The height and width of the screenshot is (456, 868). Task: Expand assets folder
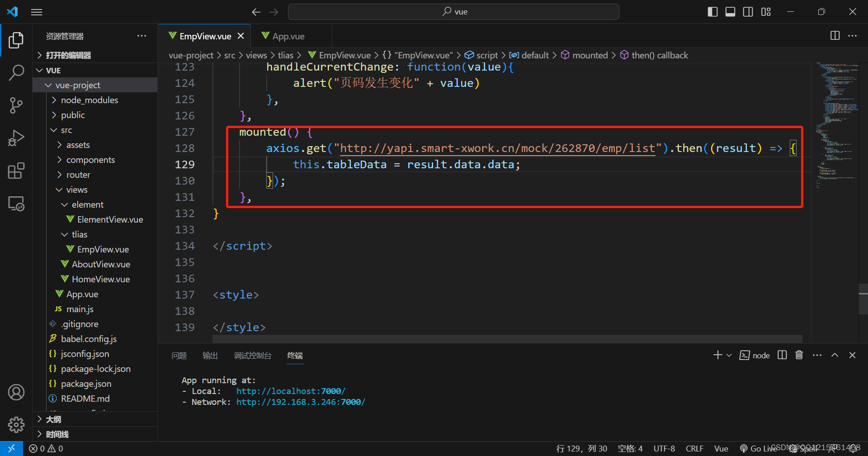click(95, 145)
